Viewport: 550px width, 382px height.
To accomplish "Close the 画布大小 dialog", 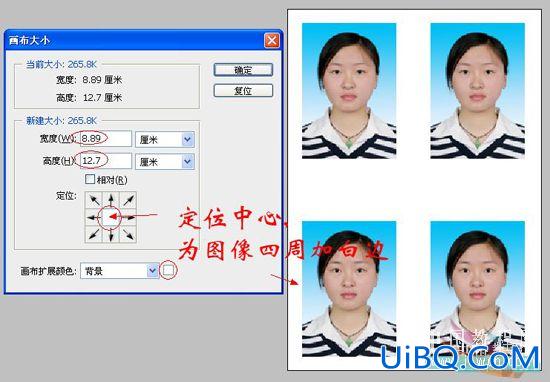I will [x=272, y=41].
